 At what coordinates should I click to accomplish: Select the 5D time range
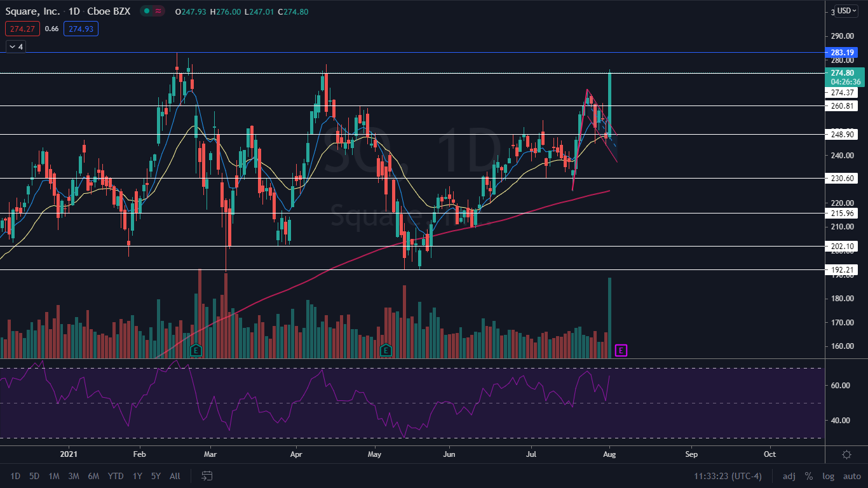[x=34, y=476]
